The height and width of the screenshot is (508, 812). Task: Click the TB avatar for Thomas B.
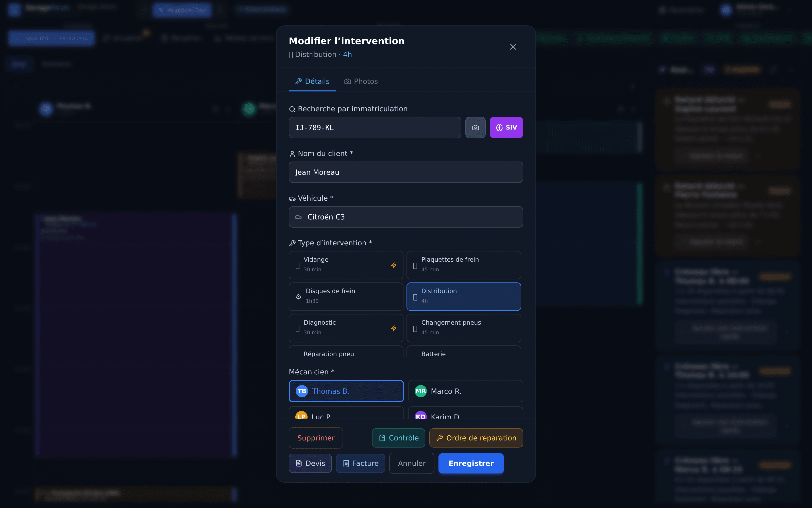point(302,391)
